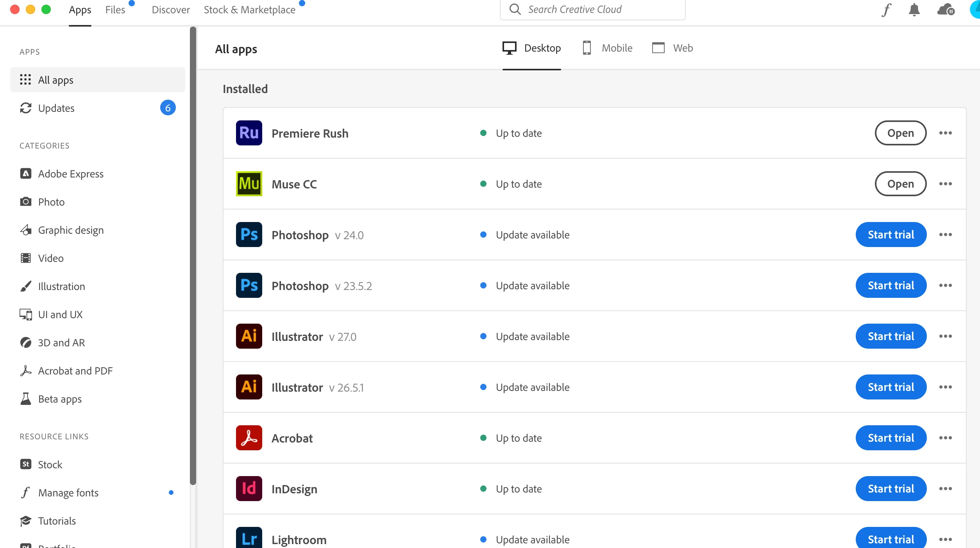Click the Acrobat app icon

point(249,438)
